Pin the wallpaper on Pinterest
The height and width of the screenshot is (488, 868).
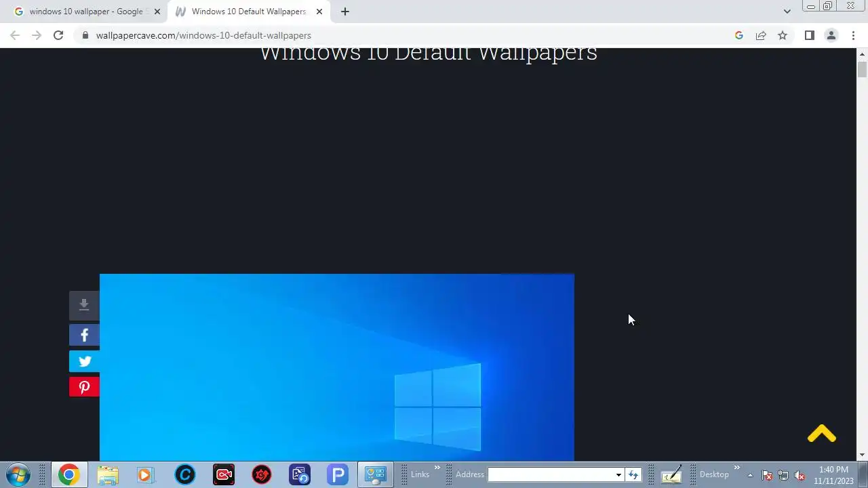click(x=84, y=387)
